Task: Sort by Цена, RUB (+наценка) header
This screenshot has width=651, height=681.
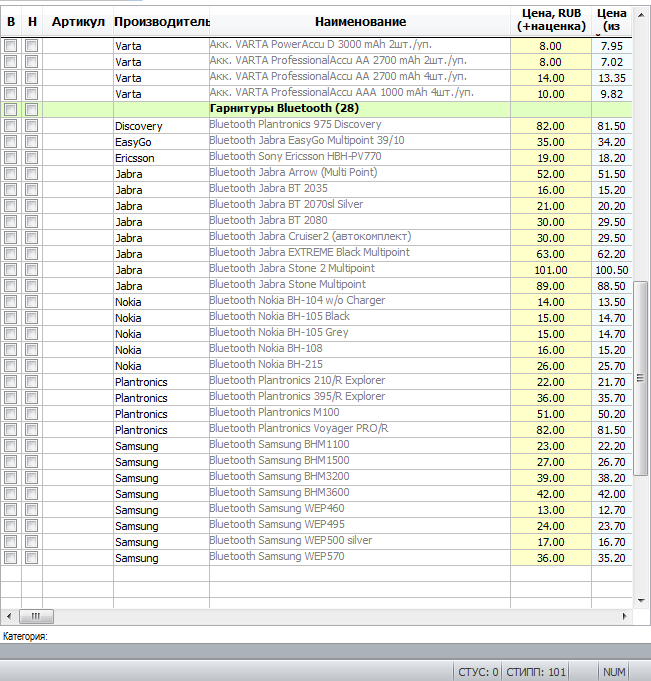Action: click(x=551, y=20)
